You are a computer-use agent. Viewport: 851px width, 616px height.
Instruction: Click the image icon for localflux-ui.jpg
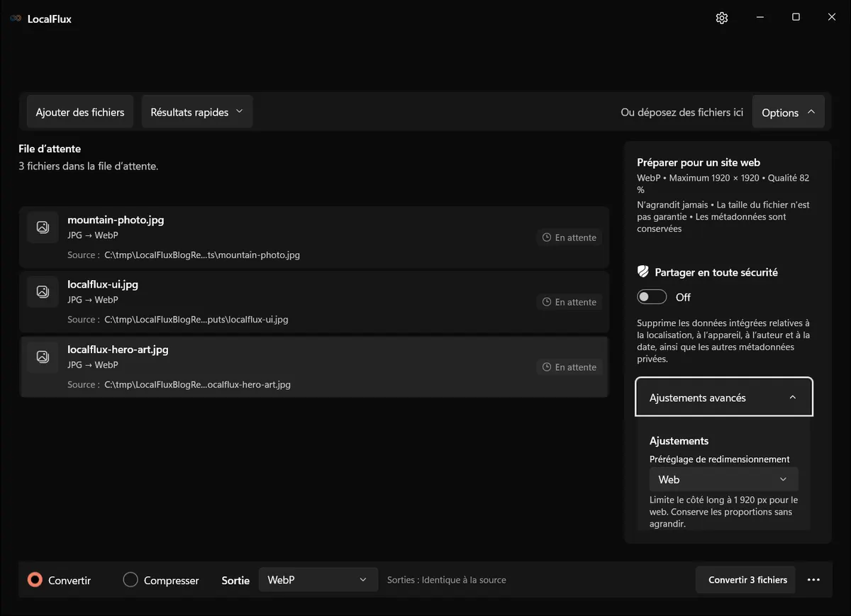(43, 291)
